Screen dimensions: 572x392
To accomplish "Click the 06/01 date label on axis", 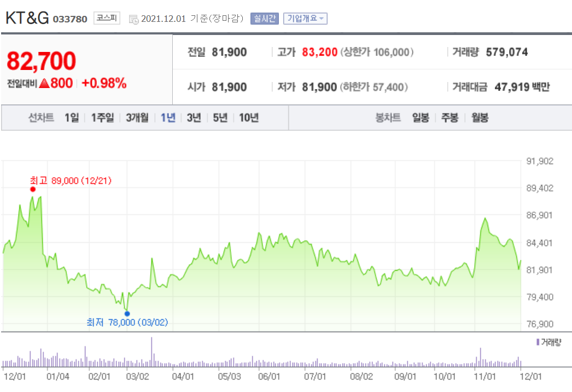I will [269, 376].
